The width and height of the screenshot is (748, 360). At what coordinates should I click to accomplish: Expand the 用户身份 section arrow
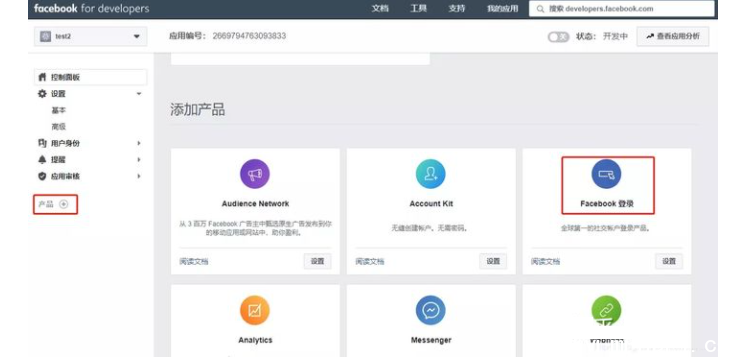[139, 143]
